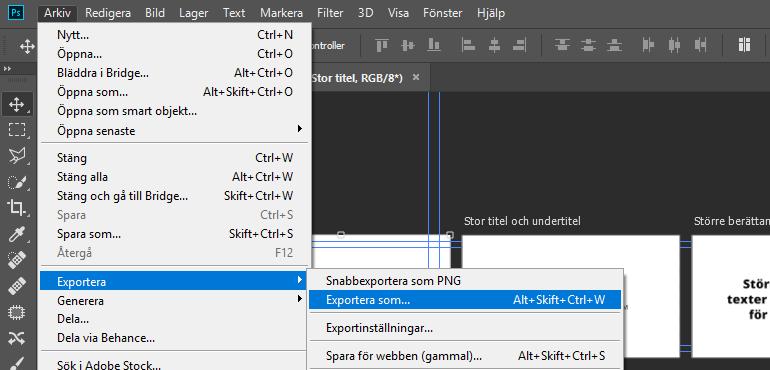Open the Lager menu

tap(193, 13)
